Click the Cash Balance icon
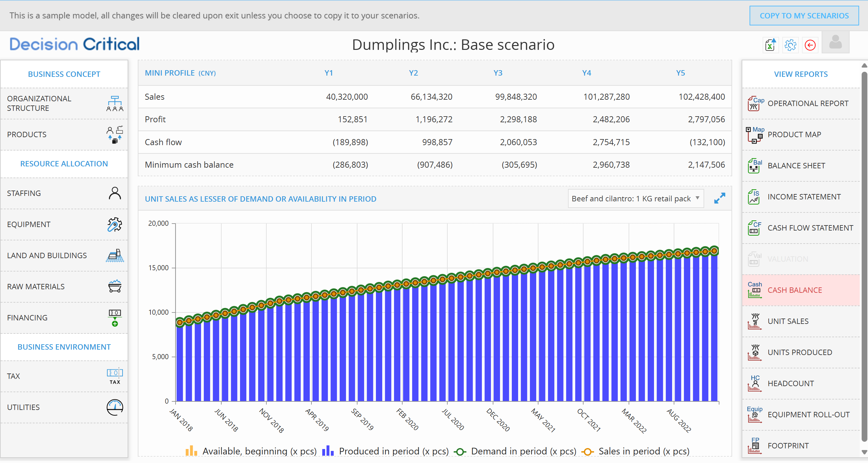 (x=755, y=290)
